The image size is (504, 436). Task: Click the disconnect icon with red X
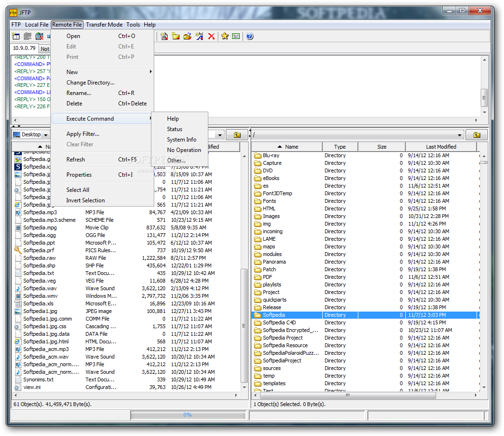[x=39, y=36]
